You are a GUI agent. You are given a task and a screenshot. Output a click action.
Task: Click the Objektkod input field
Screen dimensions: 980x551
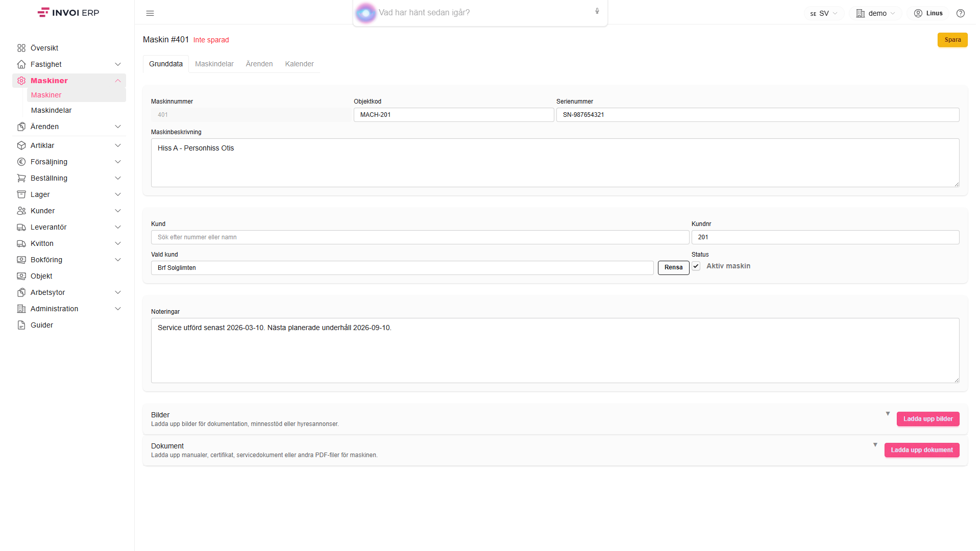tap(454, 115)
